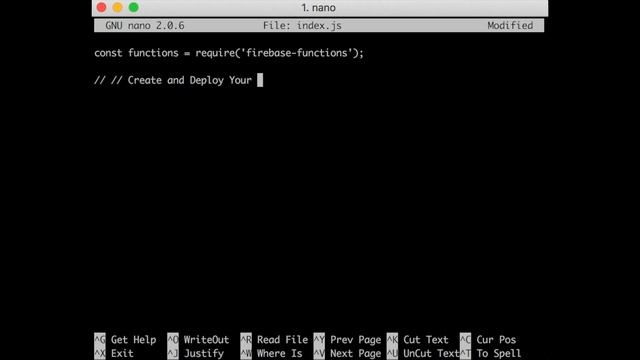Click the 'Prev Page' label
640x360 pixels.
pos(356,340)
